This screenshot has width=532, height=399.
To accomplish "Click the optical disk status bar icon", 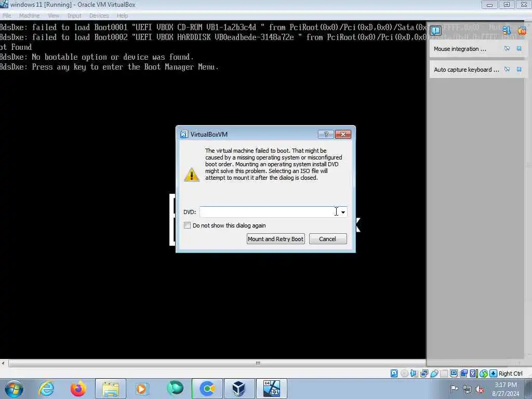I will [x=404, y=373].
